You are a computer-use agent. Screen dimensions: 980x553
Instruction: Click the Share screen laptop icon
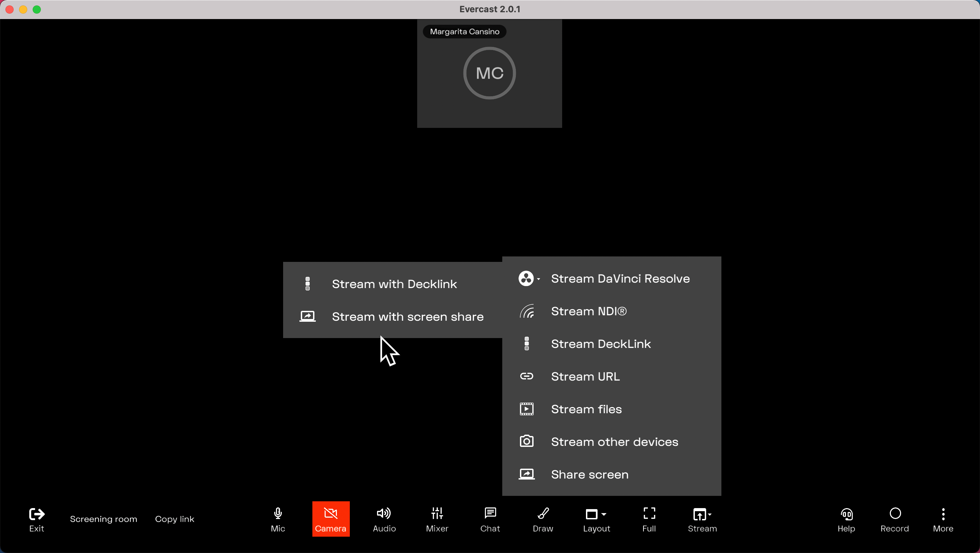pyautogui.click(x=526, y=474)
